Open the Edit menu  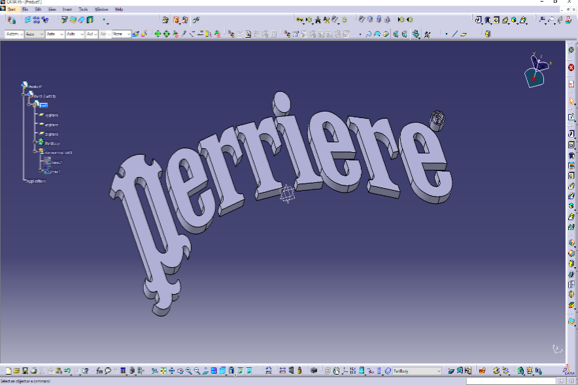[38, 9]
